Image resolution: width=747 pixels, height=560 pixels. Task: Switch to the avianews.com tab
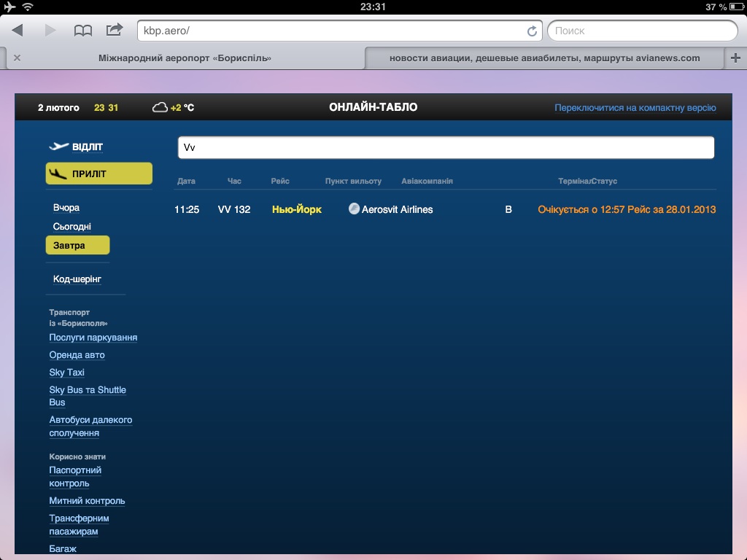544,58
